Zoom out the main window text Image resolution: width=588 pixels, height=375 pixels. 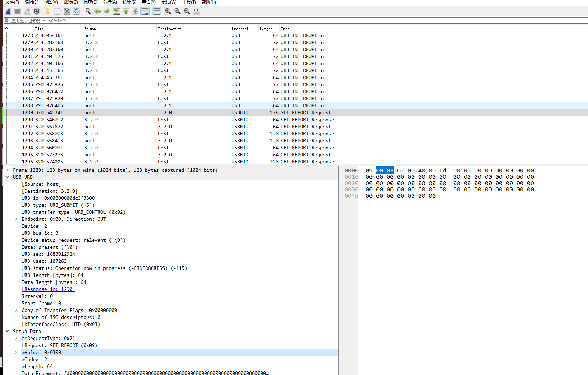[x=178, y=11]
